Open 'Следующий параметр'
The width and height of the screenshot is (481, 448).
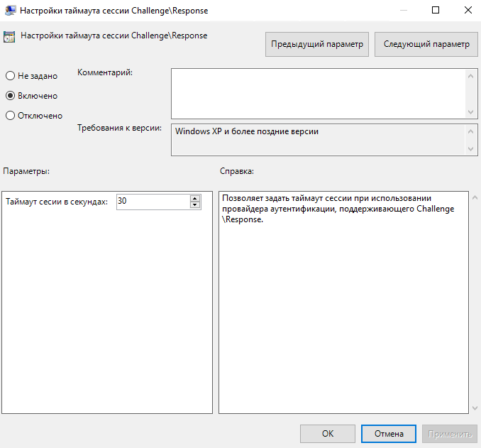click(x=426, y=44)
